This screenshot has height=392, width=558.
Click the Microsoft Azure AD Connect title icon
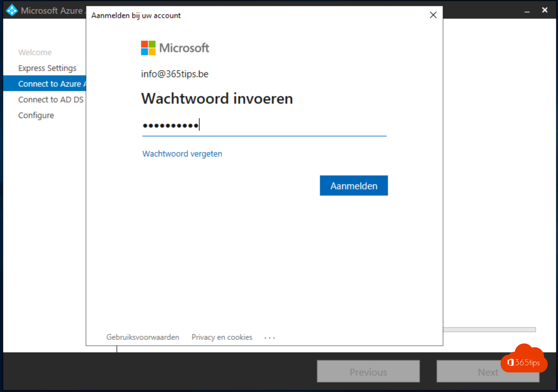click(x=12, y=10)
